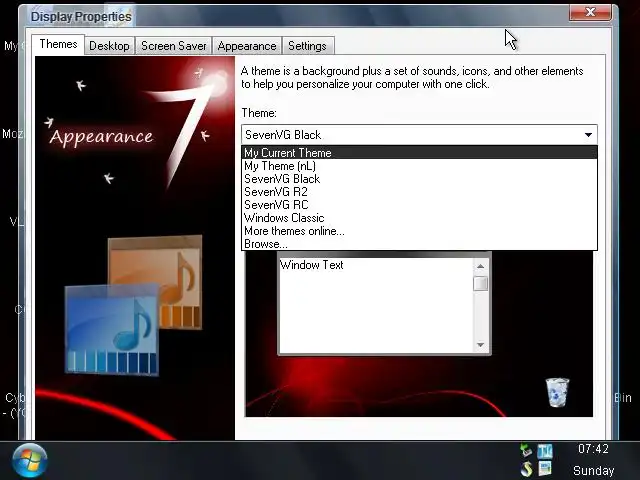Viewport: 640px width, 480px height.
Task: Click scroll up arrow in the preview window
Action: [x=480, y=266]
